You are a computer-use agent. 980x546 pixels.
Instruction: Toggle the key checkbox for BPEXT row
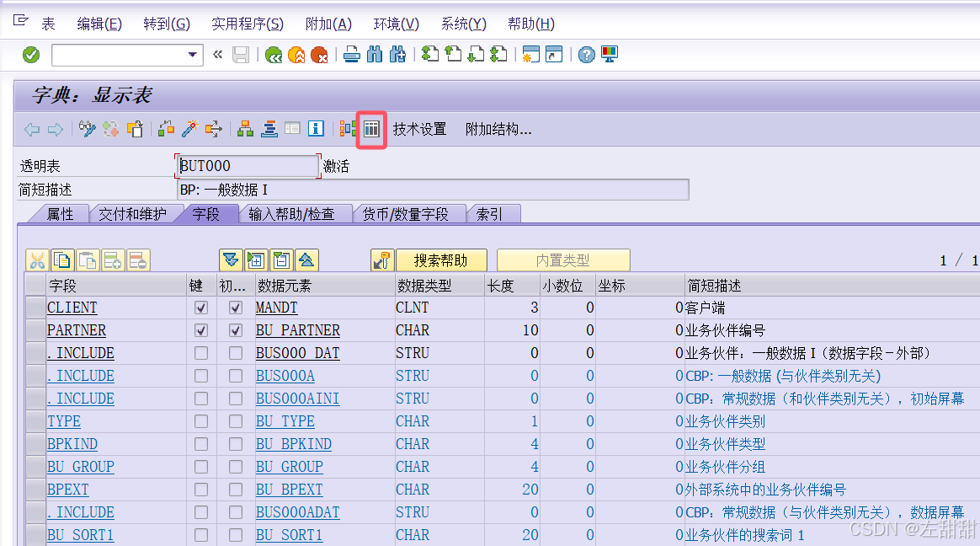[x=200, y=490]
